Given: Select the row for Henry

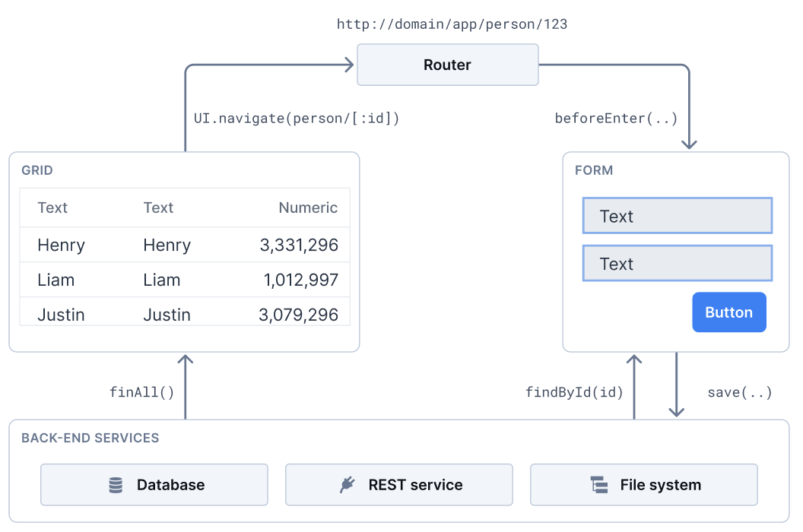Looking at the screenshot, I should point(182,245).
